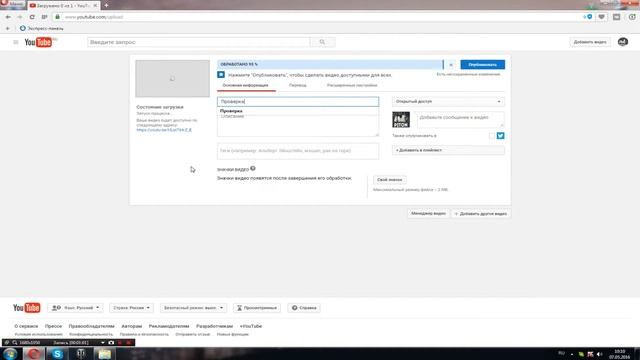Open the Справка help button
Screen dimensions: 640x360
(x=304, y=307)
